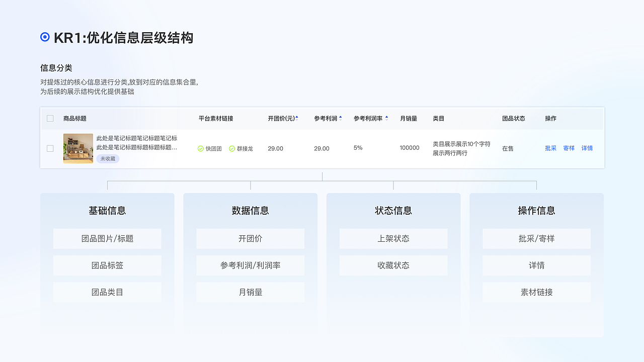The width and height of the screenshot is (644, 362).
Task: Click the product title text in row
Action: pos(137,143)
